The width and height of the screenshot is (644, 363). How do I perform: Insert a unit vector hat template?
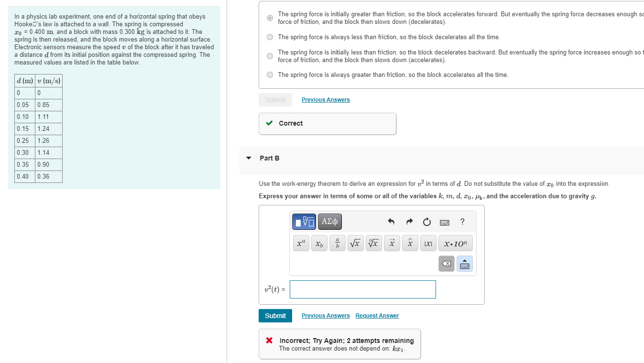click(x=410, y=243)
